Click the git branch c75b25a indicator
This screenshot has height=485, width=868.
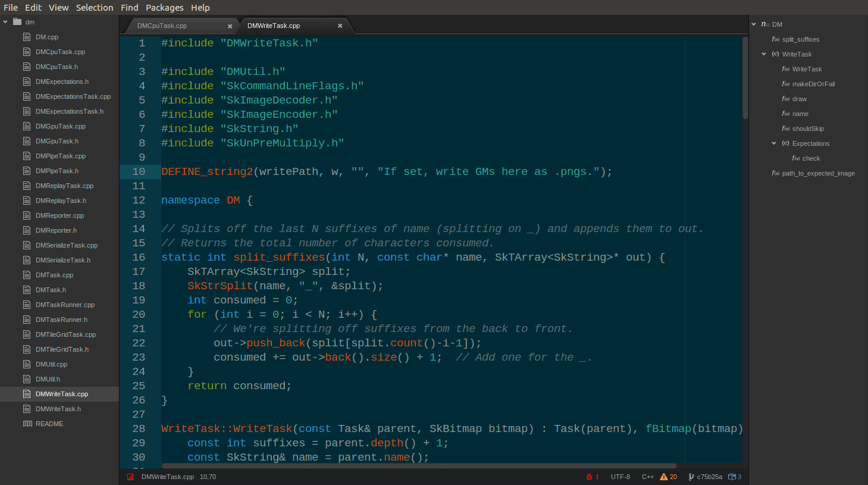pos(704,477)
